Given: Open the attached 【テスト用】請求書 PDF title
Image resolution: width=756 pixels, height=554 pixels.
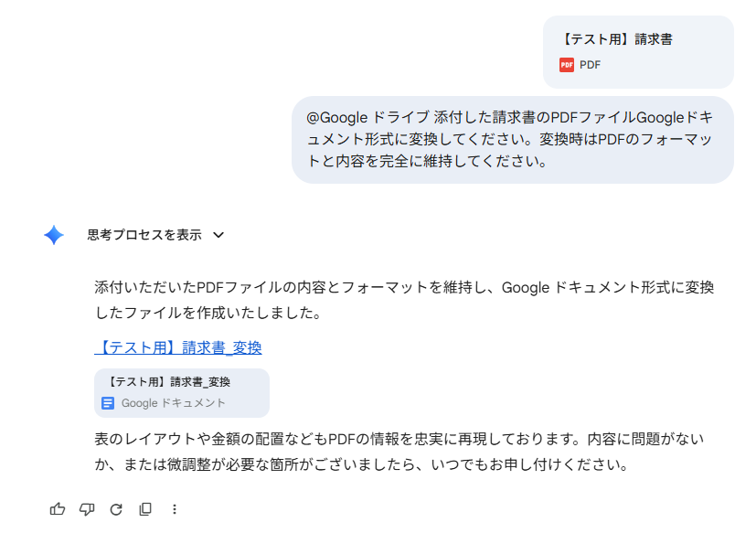Looking at the screenshot, I should 617,39.
